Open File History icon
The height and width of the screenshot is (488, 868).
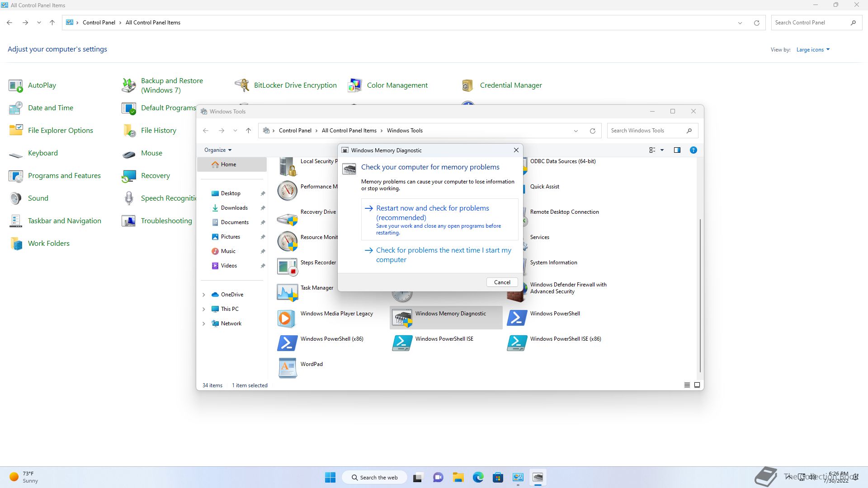coord(129,131)
